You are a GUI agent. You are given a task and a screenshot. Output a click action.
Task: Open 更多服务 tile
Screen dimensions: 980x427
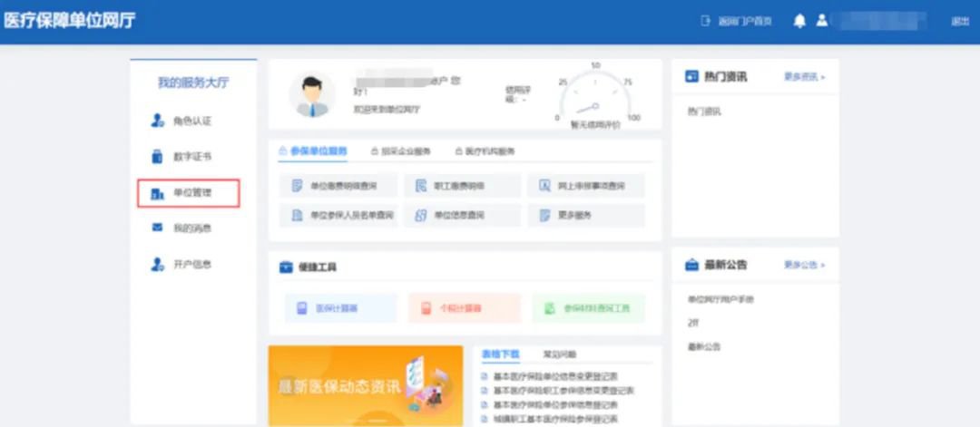click(585, 216)
